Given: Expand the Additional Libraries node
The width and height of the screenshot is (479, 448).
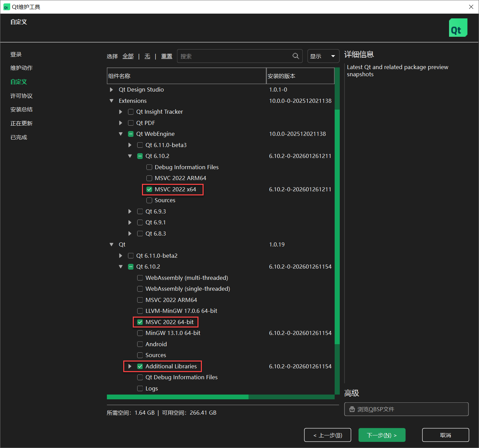Looking at the screenshot, I should point(130,366).
